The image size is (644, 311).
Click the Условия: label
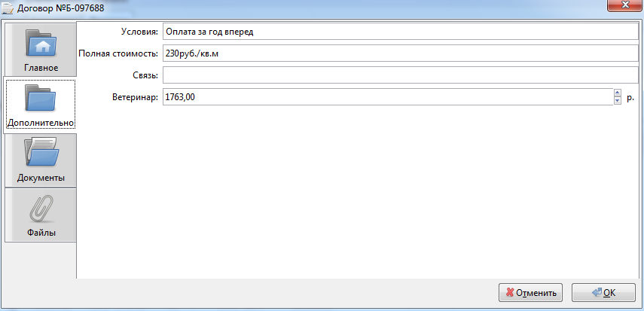pyautogui.click(x=139, y=32)
